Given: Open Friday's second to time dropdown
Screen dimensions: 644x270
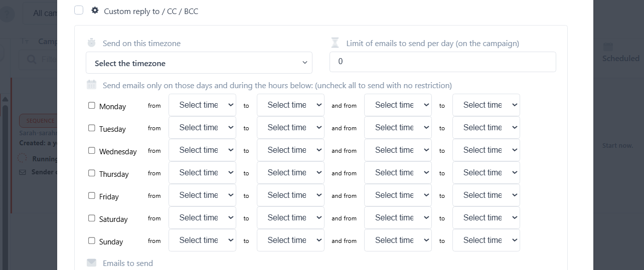Looking at the screenshot, I should (486, 195).
